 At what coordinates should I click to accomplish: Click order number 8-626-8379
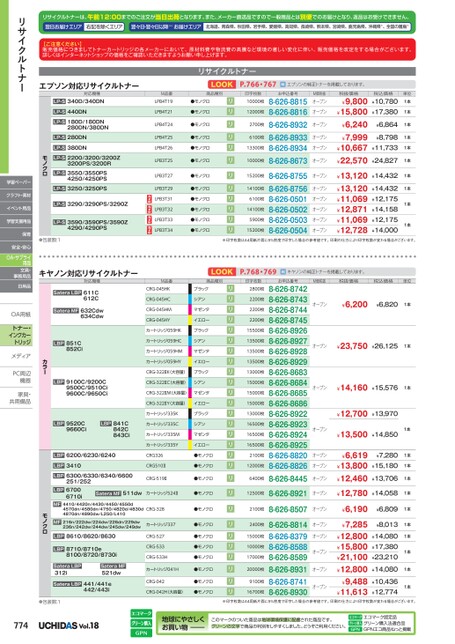click(288, 536)
